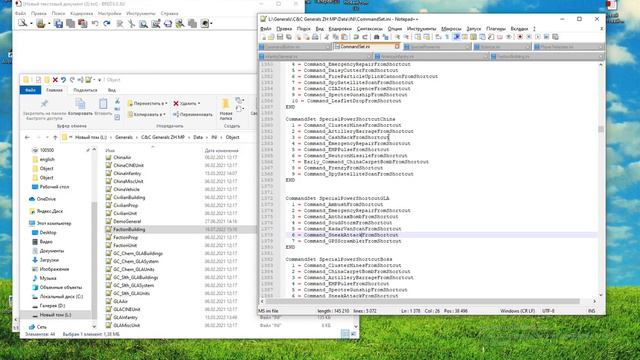Select the ChinaInfantry file in Explorer list
Screen dimensions: 640x360
127,173
